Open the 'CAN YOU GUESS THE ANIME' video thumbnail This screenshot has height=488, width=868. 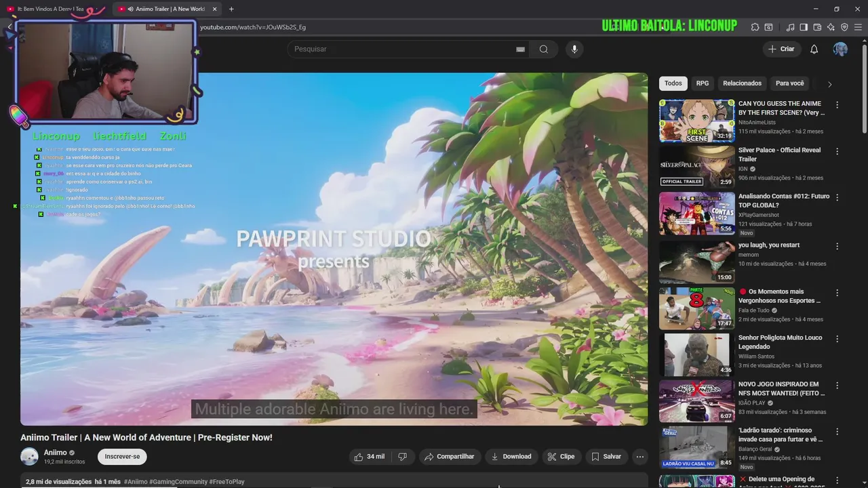click(696, 121)
